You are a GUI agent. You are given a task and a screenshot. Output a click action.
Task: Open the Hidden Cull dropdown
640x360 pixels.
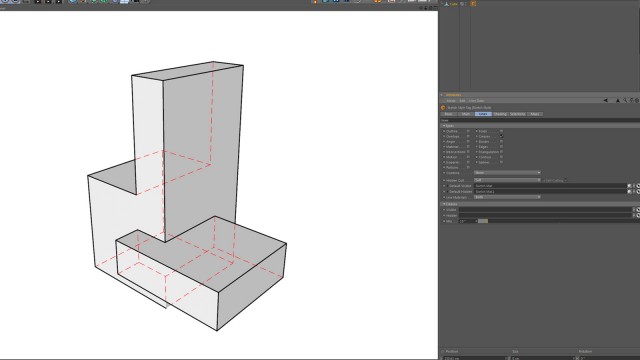pyautogui.click(x=507, y=180)
